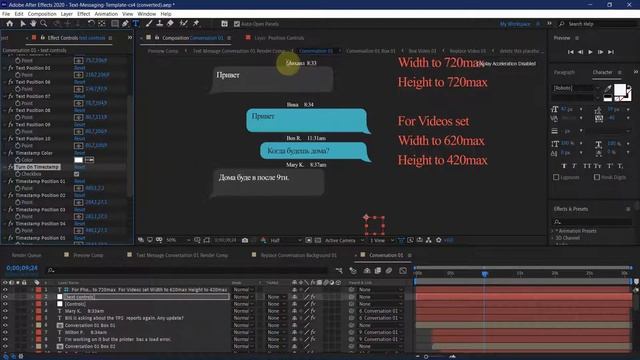Reset Text Position 05 effect
Image resolution: width=640 pixels, height=360 pixels.
(x=79, y=68)
